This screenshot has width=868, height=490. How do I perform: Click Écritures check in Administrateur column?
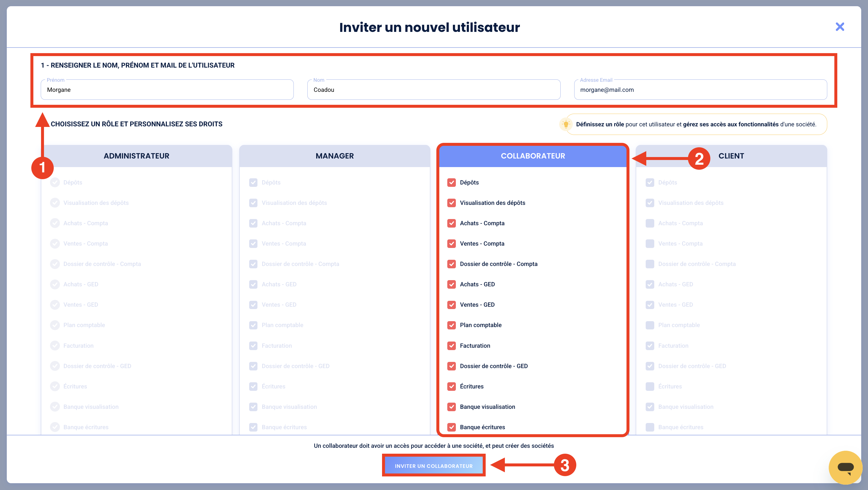[55, 387]
